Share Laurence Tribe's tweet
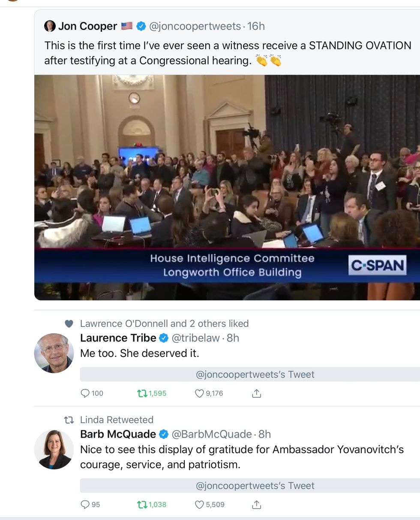Screen dimensions: 420x520 [x=256, y=393]
